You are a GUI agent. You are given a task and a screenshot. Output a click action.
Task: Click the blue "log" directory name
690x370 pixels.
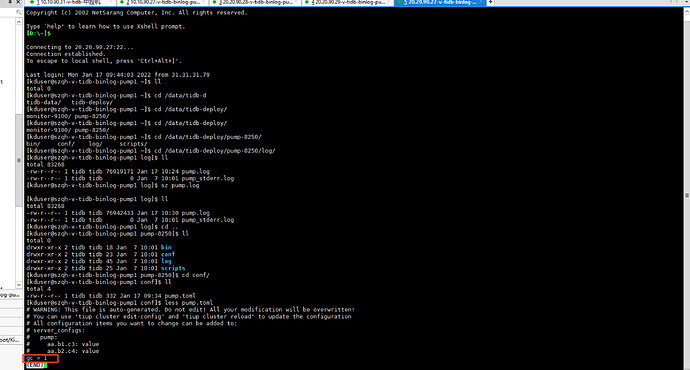(x=166, y=261)
